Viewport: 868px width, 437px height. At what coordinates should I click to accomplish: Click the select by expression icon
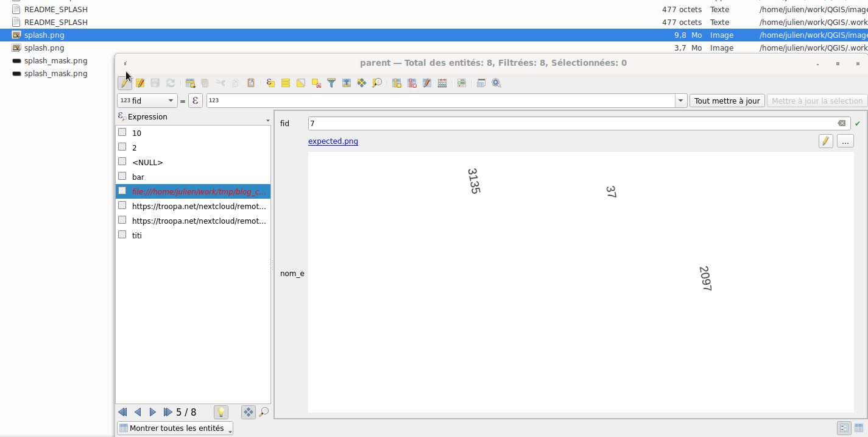(x=270, y=83)
